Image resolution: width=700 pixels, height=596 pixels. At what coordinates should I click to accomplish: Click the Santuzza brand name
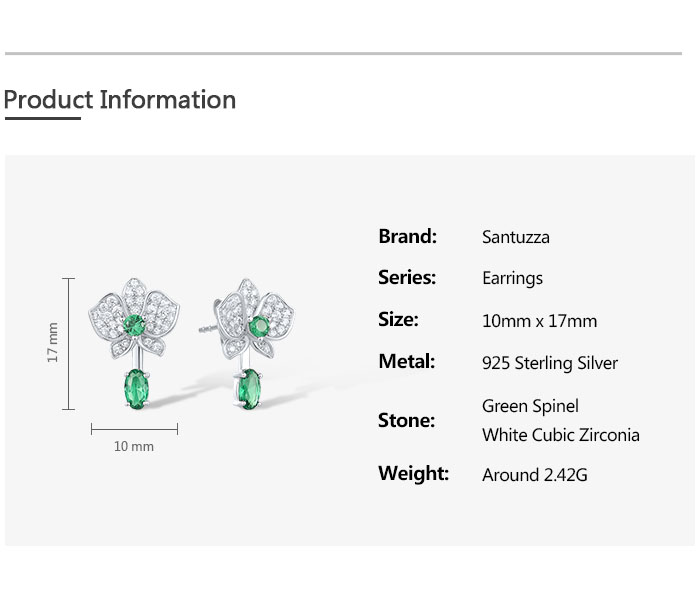tap(515, 238)
